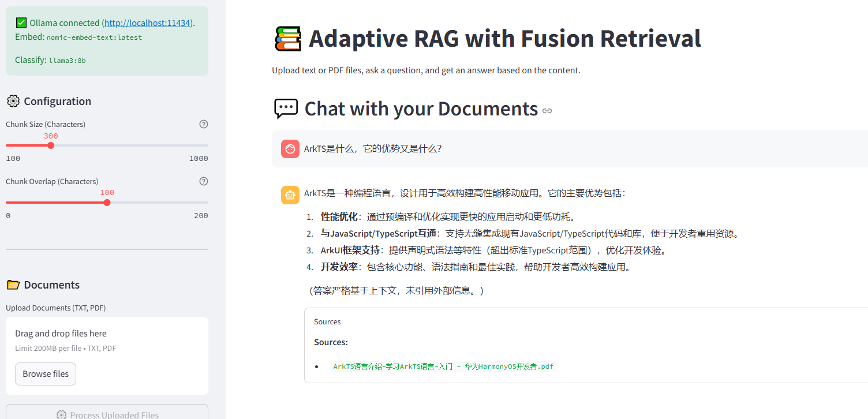Image resolution: width=868 pixels, height=419 pixels.
Task: Click the JavaScript/TypeScript互通 list item
Action: [530, 234]
